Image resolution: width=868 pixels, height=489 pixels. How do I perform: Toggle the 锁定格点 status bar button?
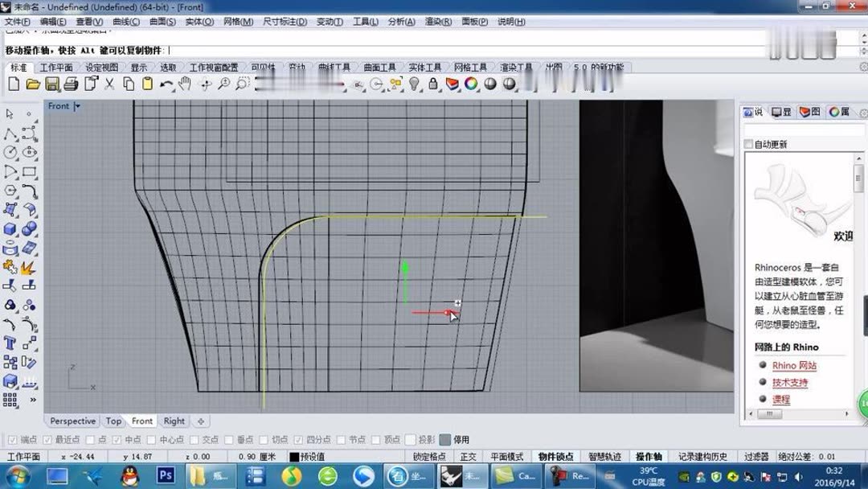pyautogui.click(x=429, y=457)
